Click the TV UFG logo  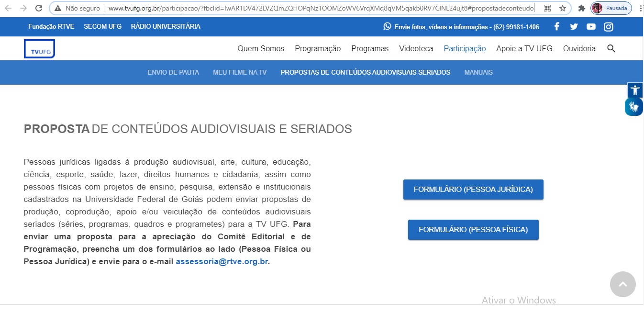coord(39,49)
